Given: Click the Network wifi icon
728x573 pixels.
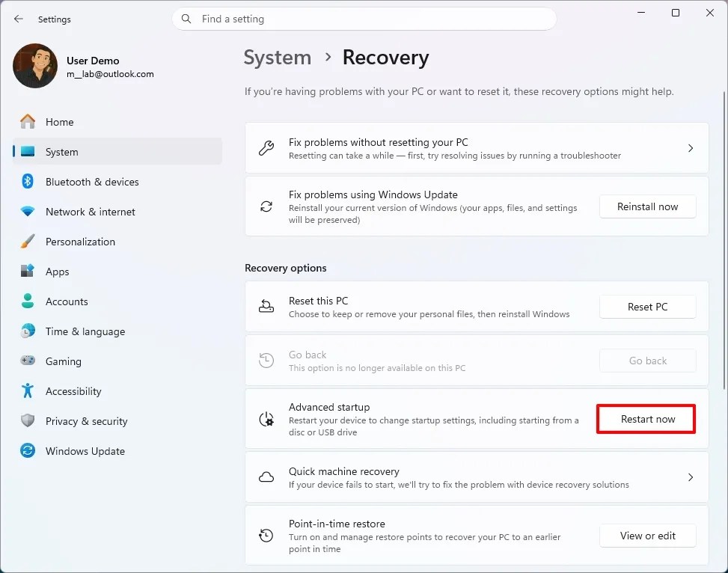Looking at the screenshot, I should (28, 212).
